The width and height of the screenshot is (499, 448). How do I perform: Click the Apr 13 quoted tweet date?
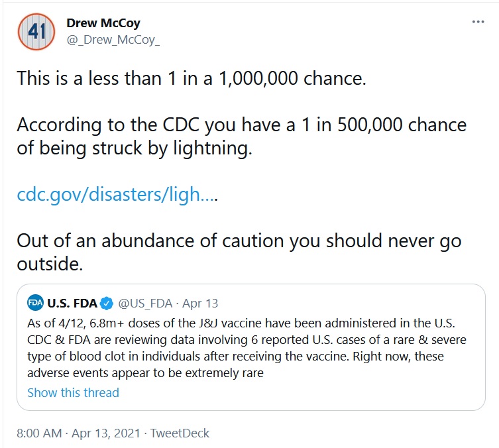click(x=200, y=304)
